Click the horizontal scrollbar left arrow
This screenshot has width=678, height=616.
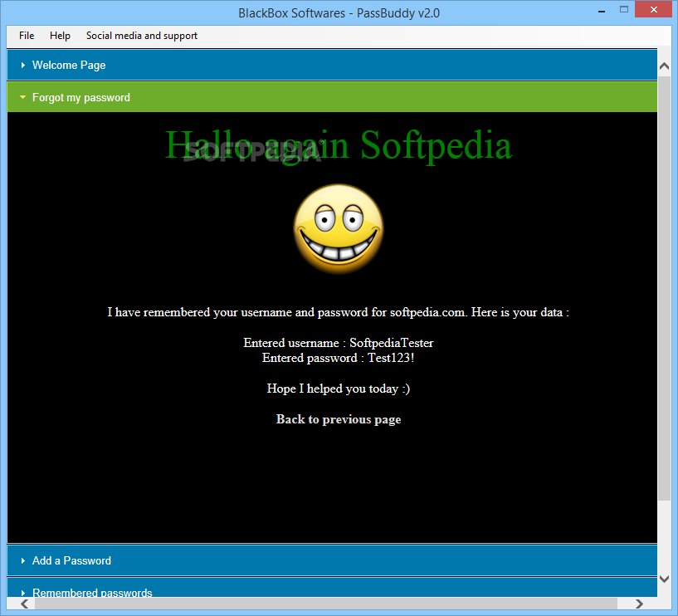click(25, 604)
